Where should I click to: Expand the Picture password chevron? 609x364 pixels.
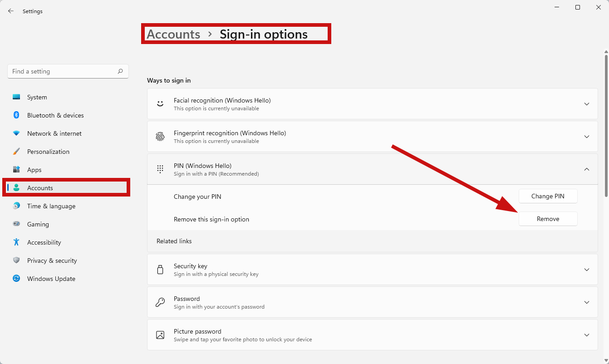pos(587,335)
